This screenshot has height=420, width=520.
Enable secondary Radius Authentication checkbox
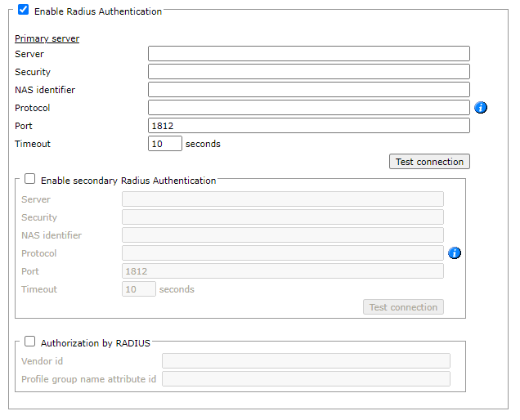click(30, 179)
